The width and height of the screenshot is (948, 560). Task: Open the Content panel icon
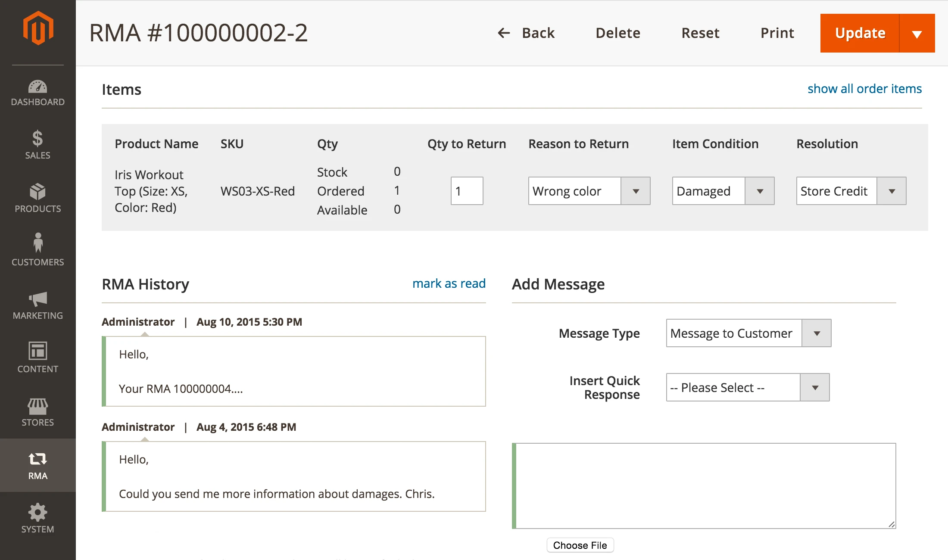pos(38,357)
